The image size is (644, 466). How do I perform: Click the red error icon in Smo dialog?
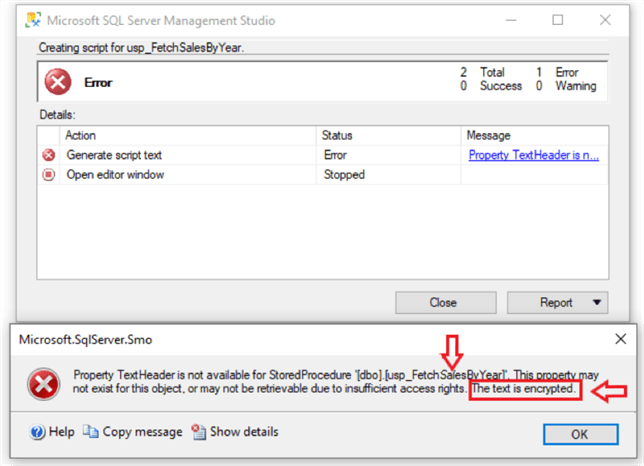tap(44, 384)
